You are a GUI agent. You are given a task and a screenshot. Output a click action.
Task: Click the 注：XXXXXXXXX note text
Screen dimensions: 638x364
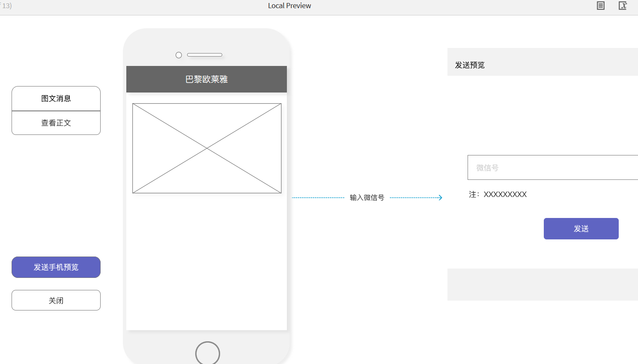pos(498,194)
